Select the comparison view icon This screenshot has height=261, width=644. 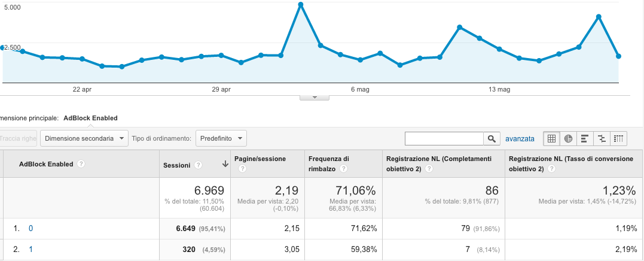[602, 139]
